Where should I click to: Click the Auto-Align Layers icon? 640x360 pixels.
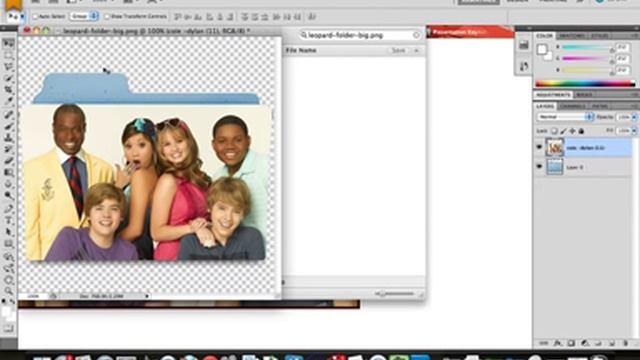[312, 17]
